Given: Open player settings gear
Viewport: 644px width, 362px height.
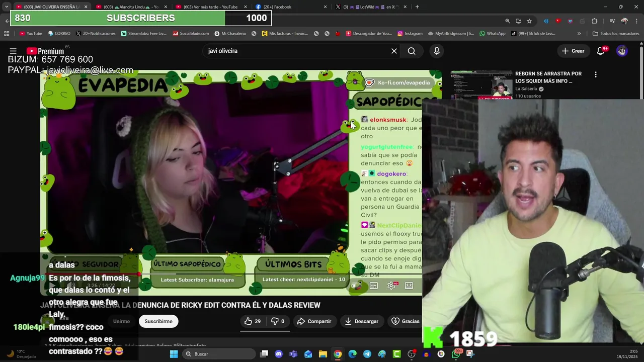Looking at the screenshot, I should (x=391, y=286).
